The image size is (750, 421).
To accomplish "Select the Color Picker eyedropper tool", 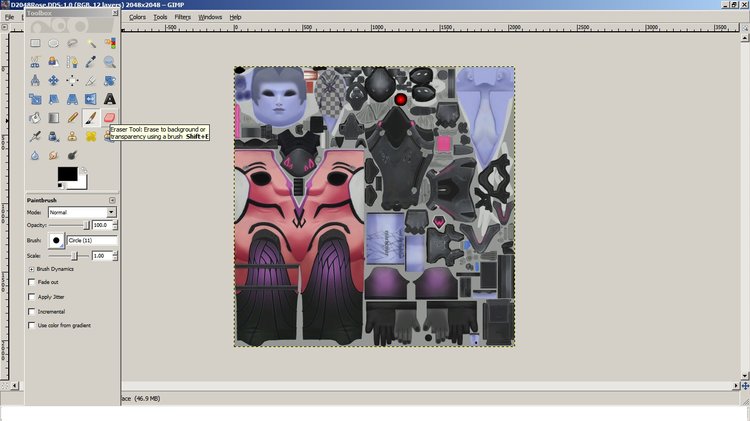I will click(91, 62).
